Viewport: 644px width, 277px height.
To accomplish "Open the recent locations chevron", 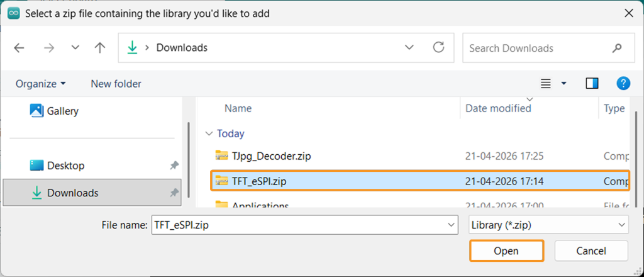I will coord(75,48).
